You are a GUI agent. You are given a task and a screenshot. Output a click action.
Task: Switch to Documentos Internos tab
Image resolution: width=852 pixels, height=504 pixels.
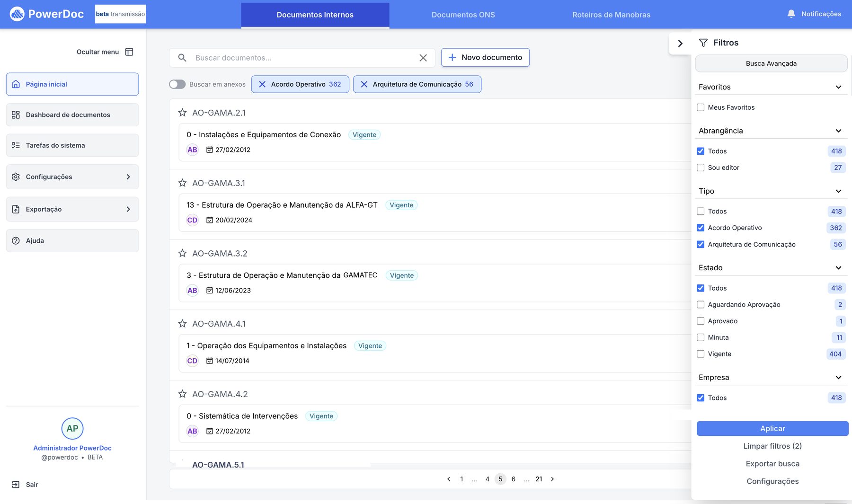click(x=315, y=15)
